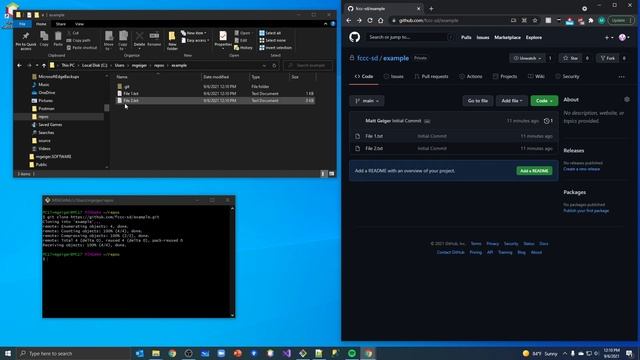640x360 pixels.
Task: Click the Chrome back arrow
Action: [349, 20]
